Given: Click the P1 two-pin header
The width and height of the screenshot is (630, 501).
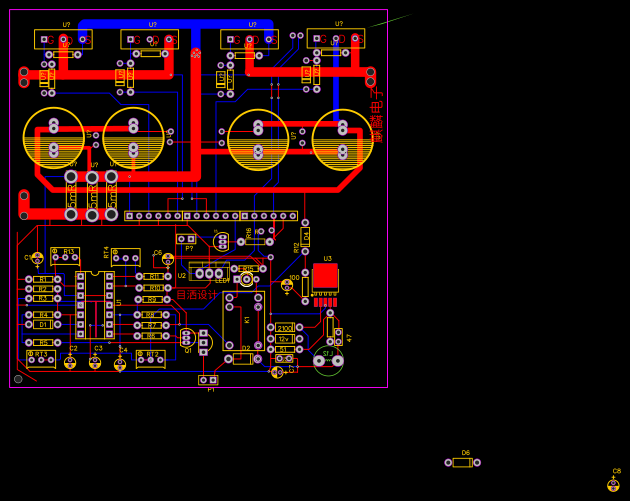Looking at the screenshot, I should click(208, 380).
